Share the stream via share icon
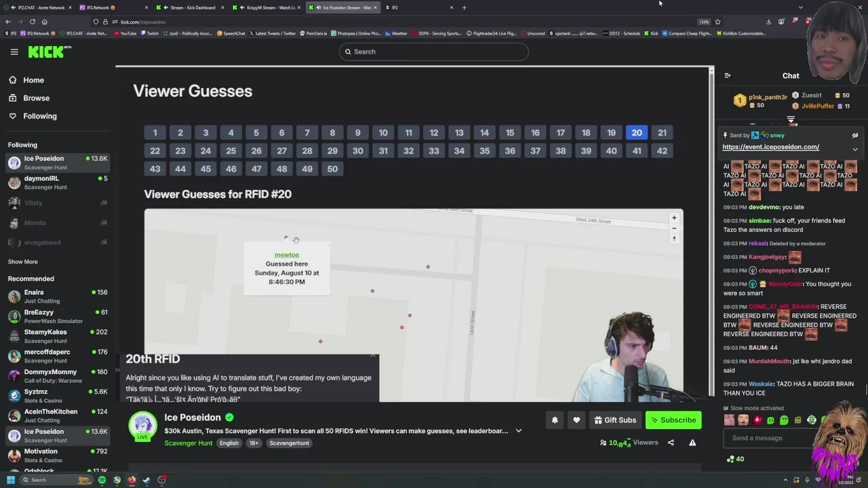Image resolution: width=868 pixels, height=488 pixels. [x=671, y=443]
